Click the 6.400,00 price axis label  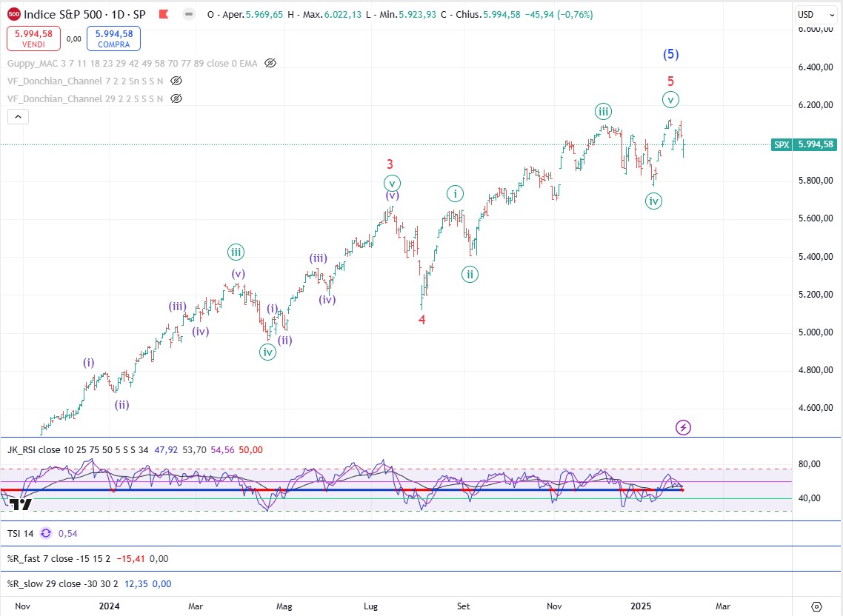tap(816, 67)
